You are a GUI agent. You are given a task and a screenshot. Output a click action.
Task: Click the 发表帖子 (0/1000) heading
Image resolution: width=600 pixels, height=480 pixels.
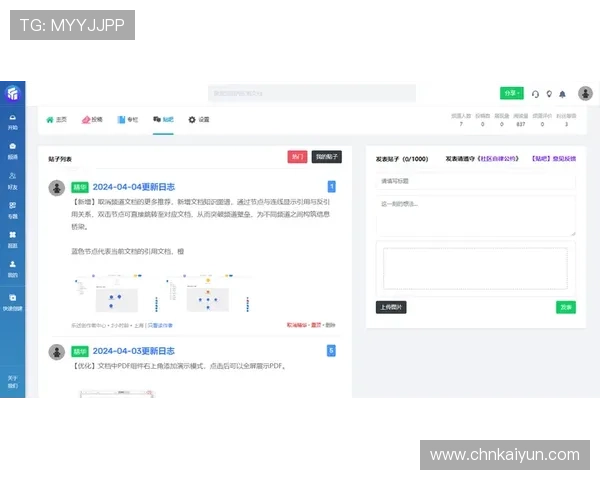pos(402,159)
